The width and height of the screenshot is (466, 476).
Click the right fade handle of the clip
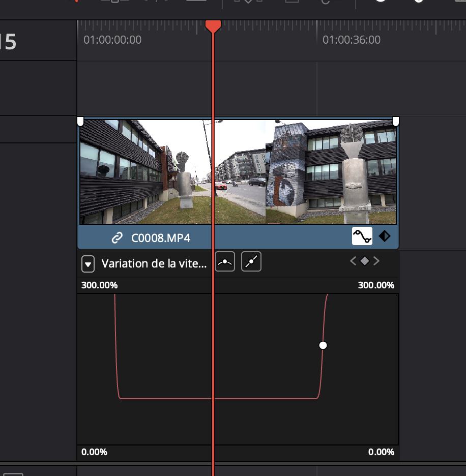(396, 121)
